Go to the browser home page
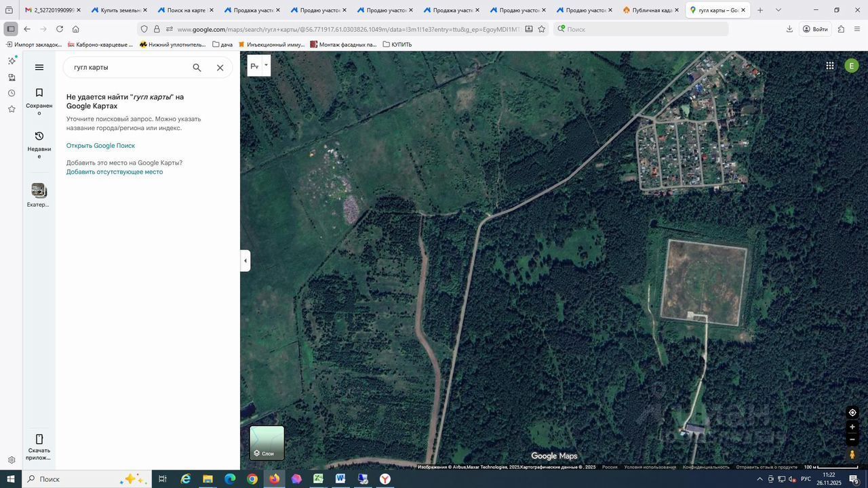Viewport: 868px width, 488px height. coord(76,29)
